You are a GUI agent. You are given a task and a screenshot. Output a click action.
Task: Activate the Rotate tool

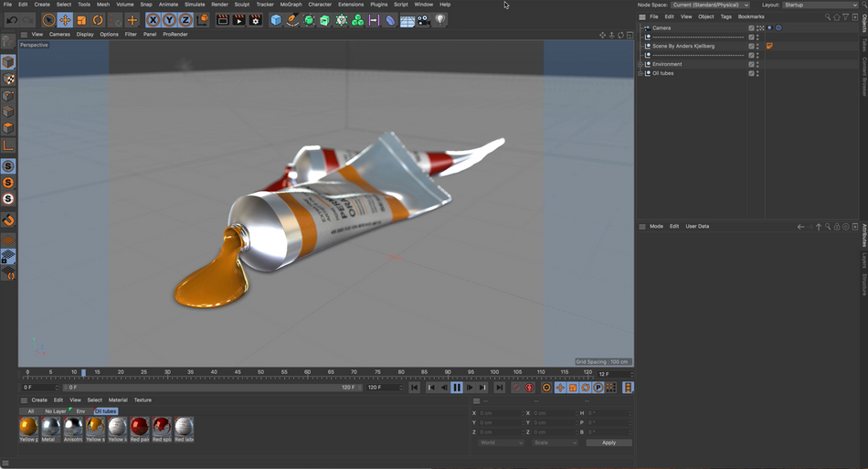point(98,19)
